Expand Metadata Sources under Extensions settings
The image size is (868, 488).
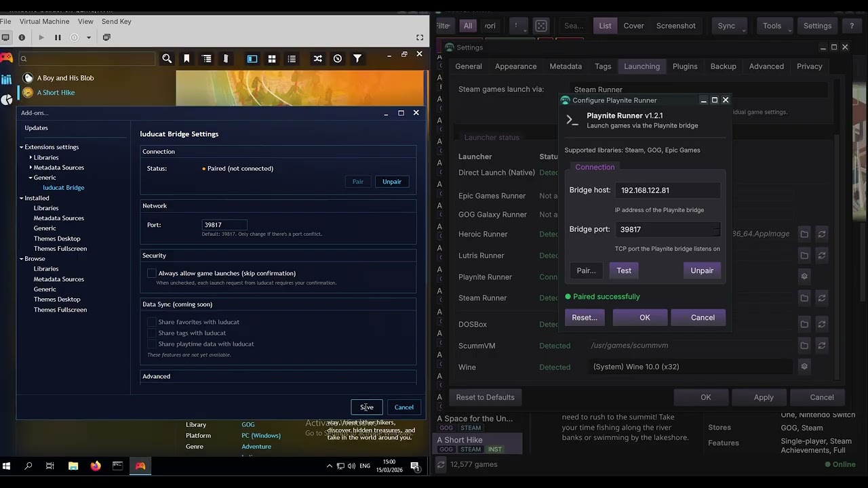(x=31, y=167)
